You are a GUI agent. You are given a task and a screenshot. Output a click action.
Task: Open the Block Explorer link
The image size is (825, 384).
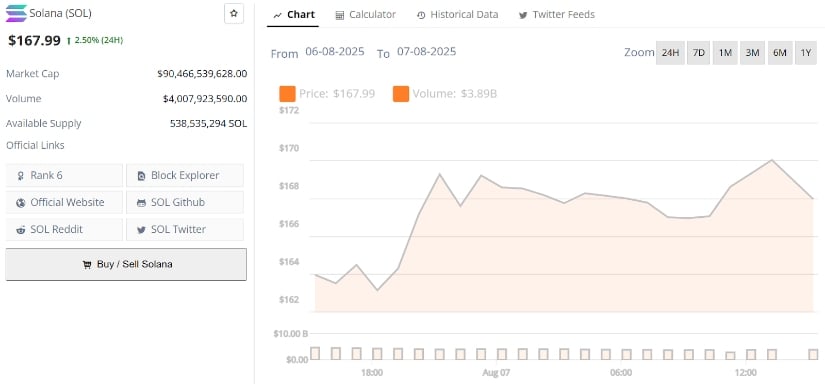(185, 175)
